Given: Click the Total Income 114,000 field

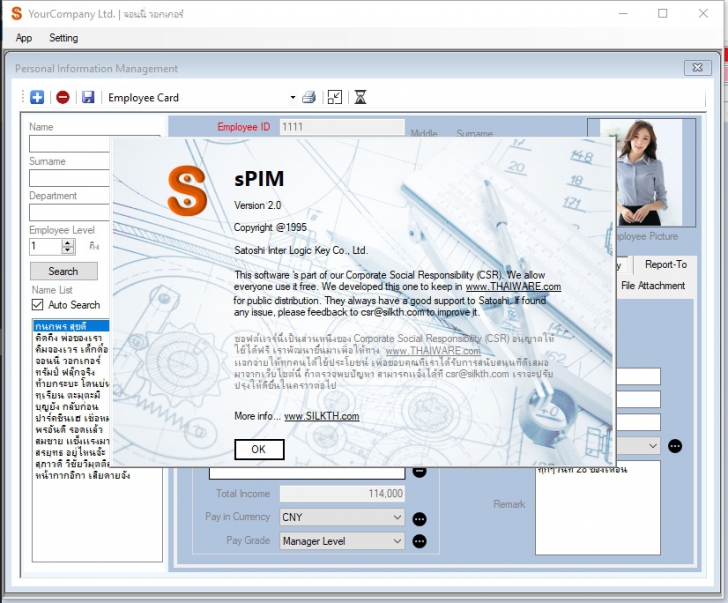Looking at the screenshot, I should [x=342, y=493].
